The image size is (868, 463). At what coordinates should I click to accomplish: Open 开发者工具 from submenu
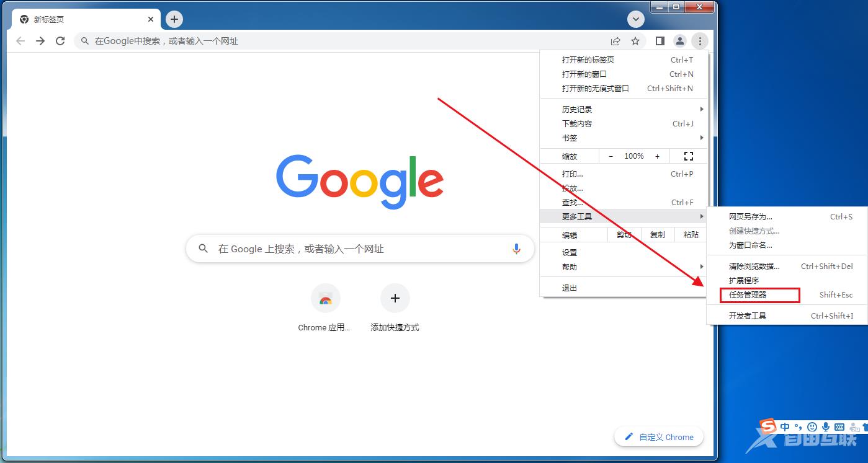point(787,315)
